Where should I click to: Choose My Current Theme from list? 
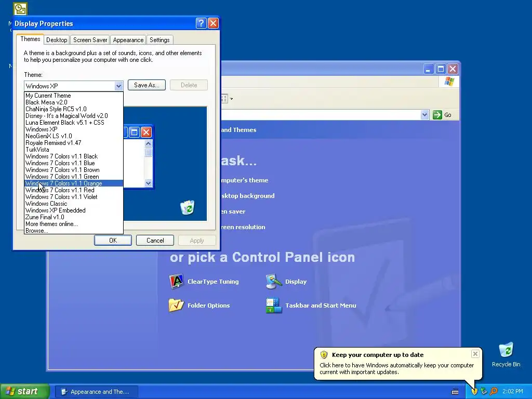74,96
